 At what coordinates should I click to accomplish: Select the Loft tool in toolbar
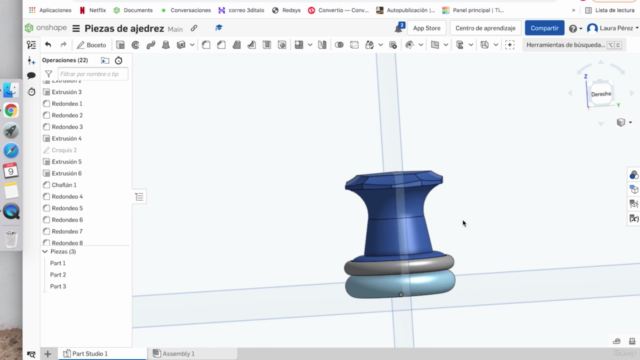tap(166, 45)
